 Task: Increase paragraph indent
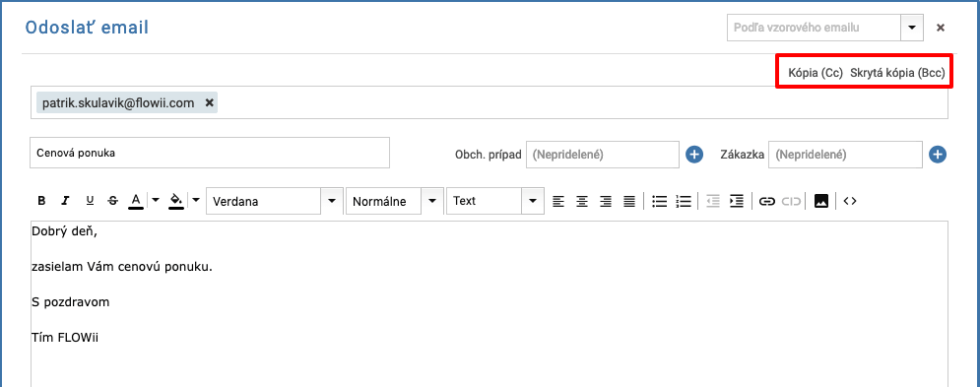click(x=737, y=201)
